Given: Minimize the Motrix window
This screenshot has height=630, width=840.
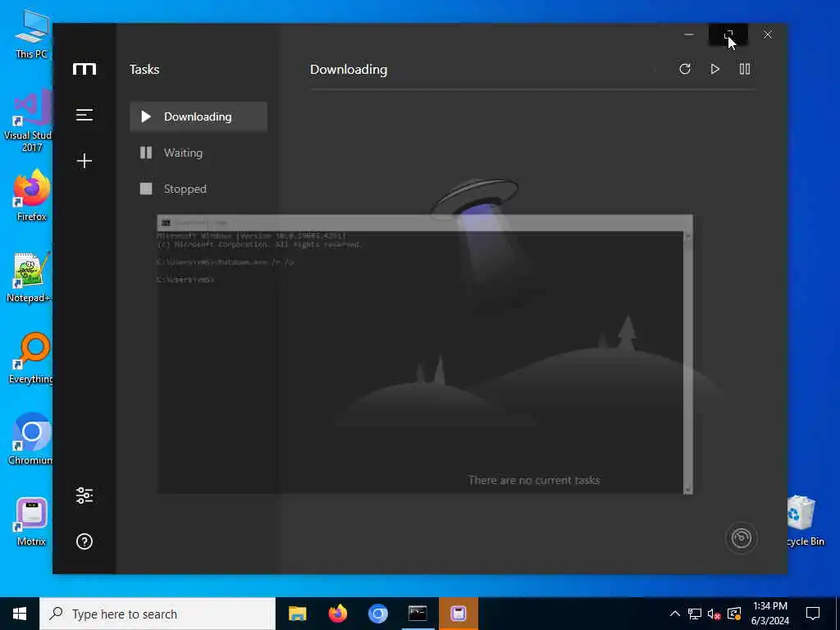Looking at the screenshot, I should 689,34.
